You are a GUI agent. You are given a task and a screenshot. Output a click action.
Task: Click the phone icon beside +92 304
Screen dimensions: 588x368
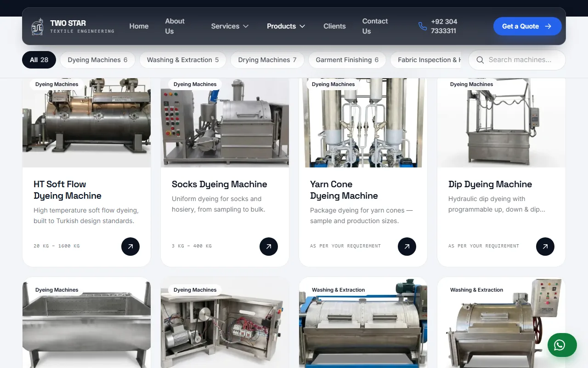(423, 26)
